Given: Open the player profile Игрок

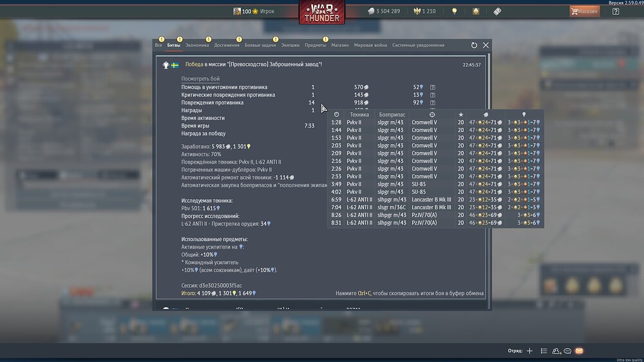Looking at the screenshot, I should coord(254,11).
